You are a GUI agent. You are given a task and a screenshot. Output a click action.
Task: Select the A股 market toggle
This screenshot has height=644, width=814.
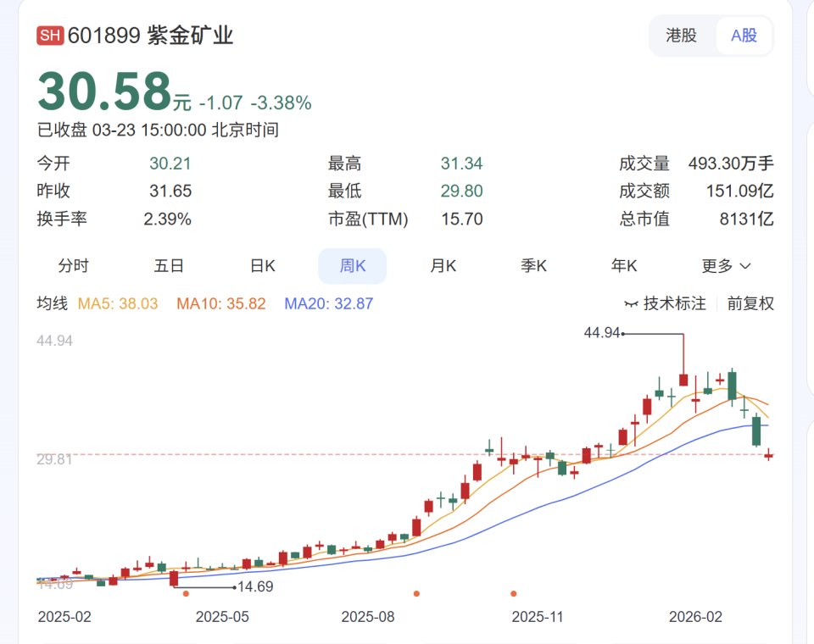click(744, 36)
